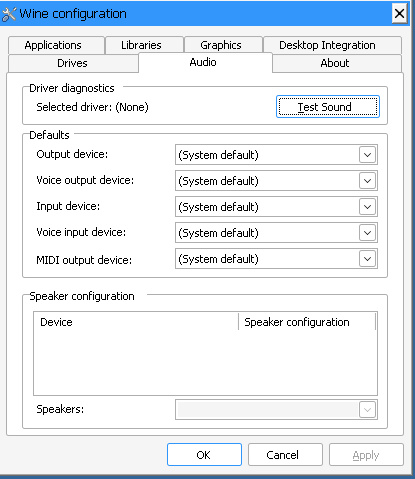
Task: Expand the Voice input device dropdown arrow
Action: [x=367, y=233]
